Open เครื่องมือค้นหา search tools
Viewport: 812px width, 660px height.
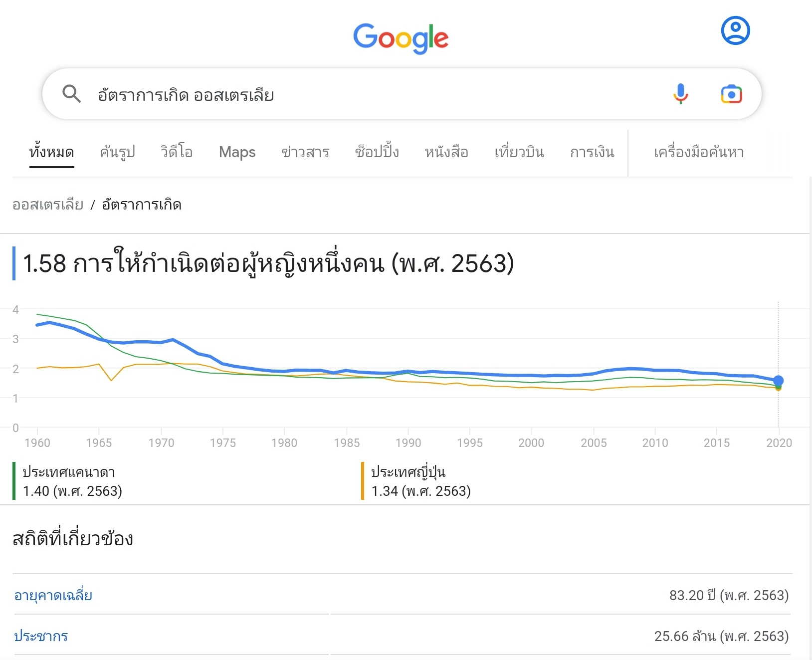coord(699,152)
